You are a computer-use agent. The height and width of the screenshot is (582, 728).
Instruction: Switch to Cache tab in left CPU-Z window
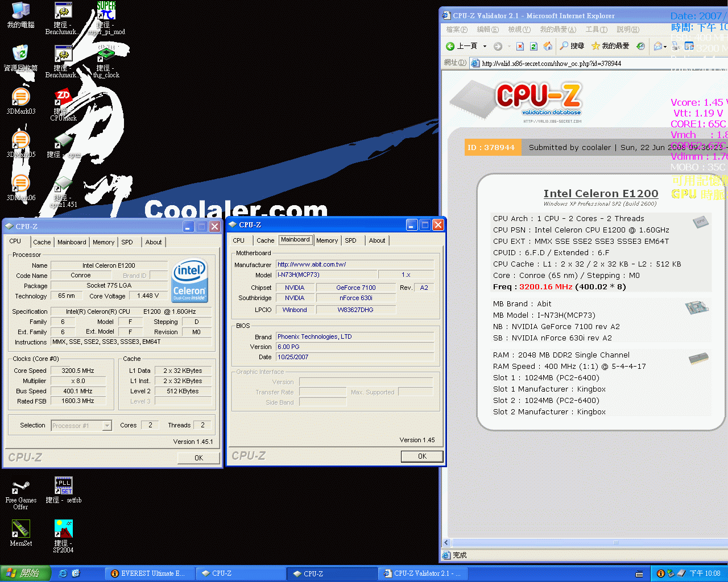[x=42, y=242]
